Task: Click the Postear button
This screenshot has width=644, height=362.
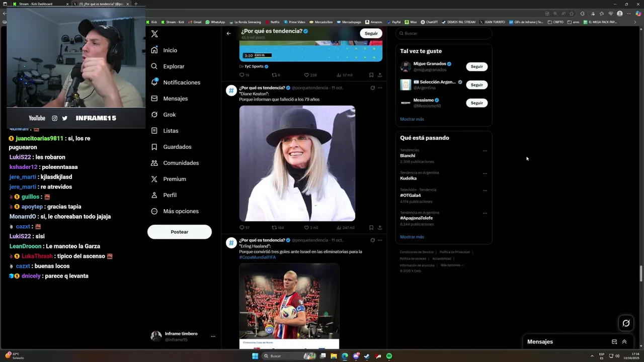Action: click(x=180, y=232)
